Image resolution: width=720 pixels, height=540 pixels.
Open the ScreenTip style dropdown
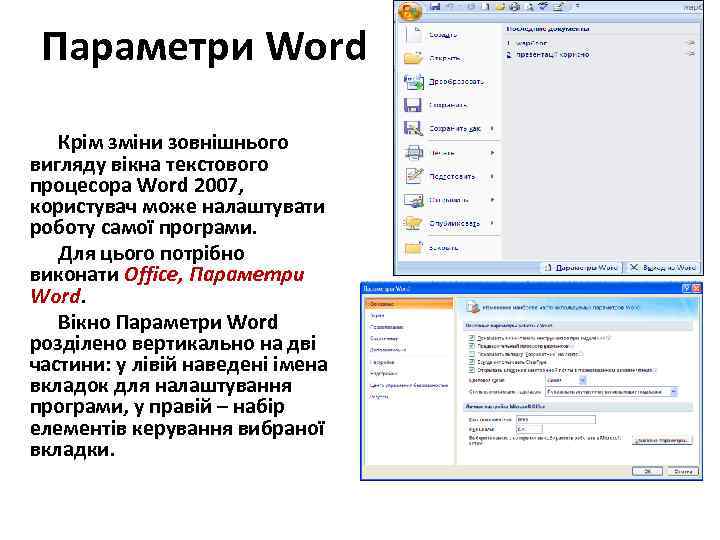click(x=611, y=392)
